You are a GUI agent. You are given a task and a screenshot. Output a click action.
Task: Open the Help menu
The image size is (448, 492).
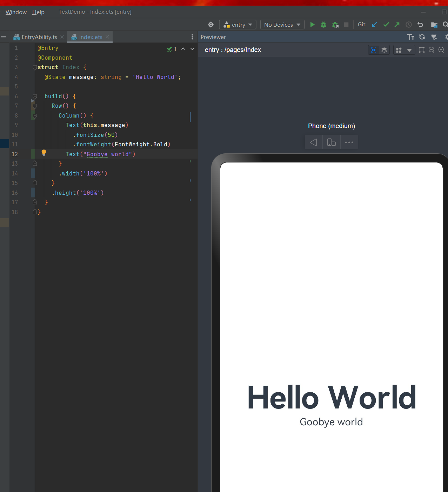tap(38, 12)
